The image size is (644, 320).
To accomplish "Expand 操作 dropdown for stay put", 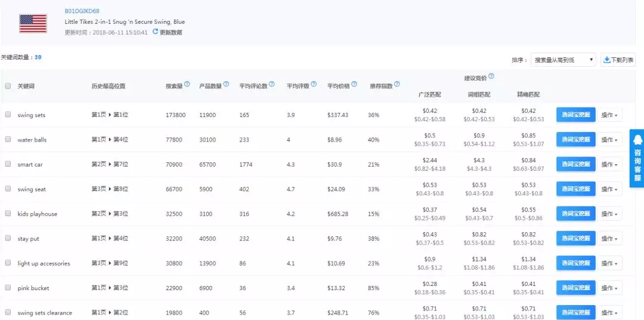I will point(609,239).
